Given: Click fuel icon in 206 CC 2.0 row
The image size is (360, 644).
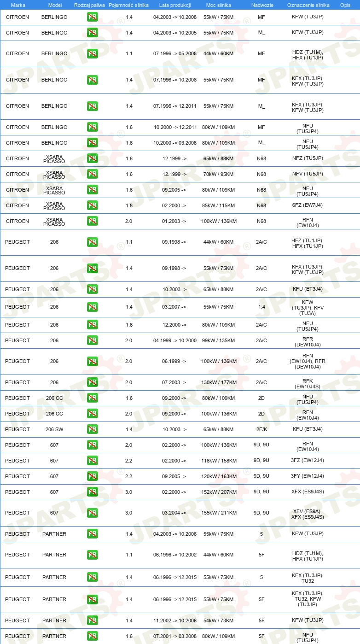Looking at the screenshot, I should click(92, 414).
